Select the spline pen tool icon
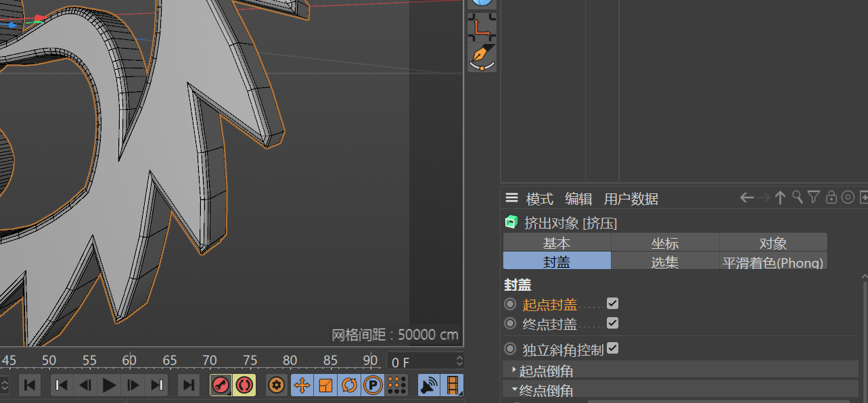The image size is (868, 403). (482, 57)
